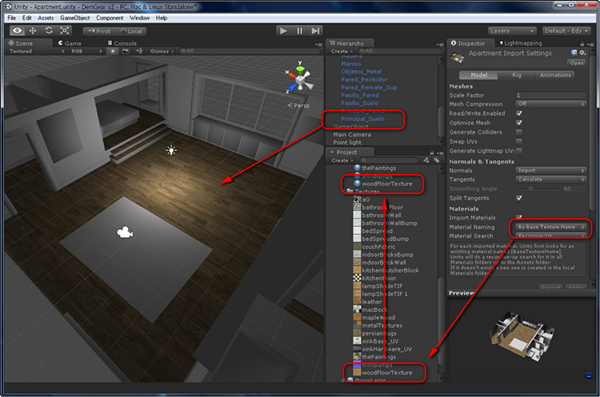Click the scene orientation gizmo
This screenshot has height=397, width=600.
(300, 78)
